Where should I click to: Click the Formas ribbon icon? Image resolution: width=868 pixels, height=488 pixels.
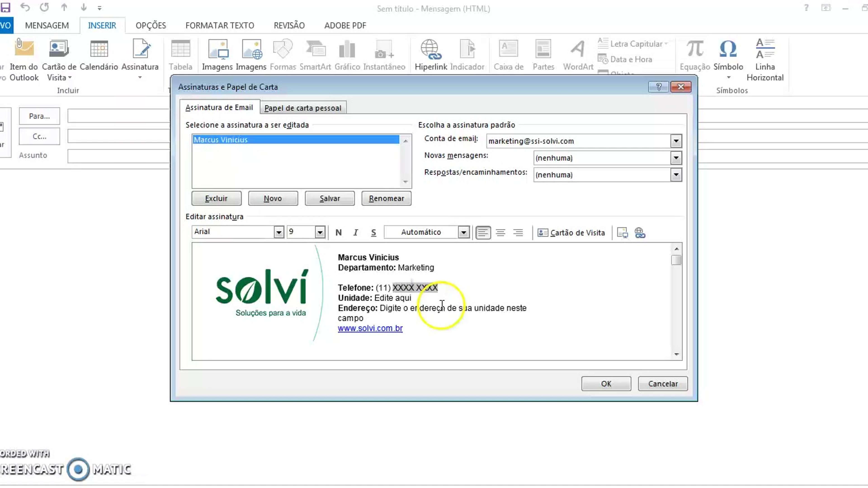pos(283,55)
